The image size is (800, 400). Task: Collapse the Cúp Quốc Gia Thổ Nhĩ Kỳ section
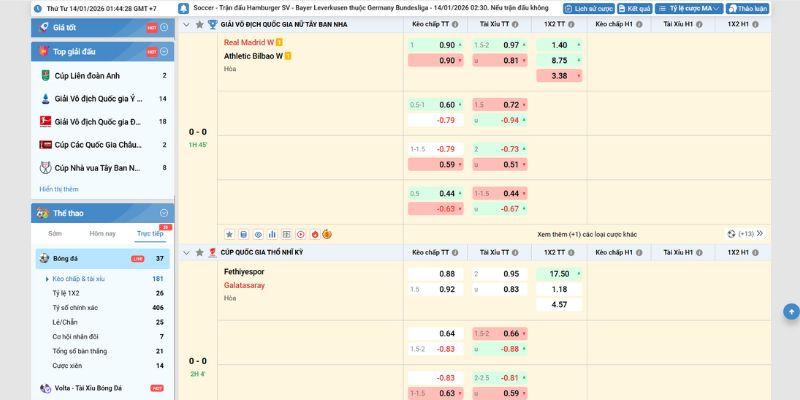186,252
